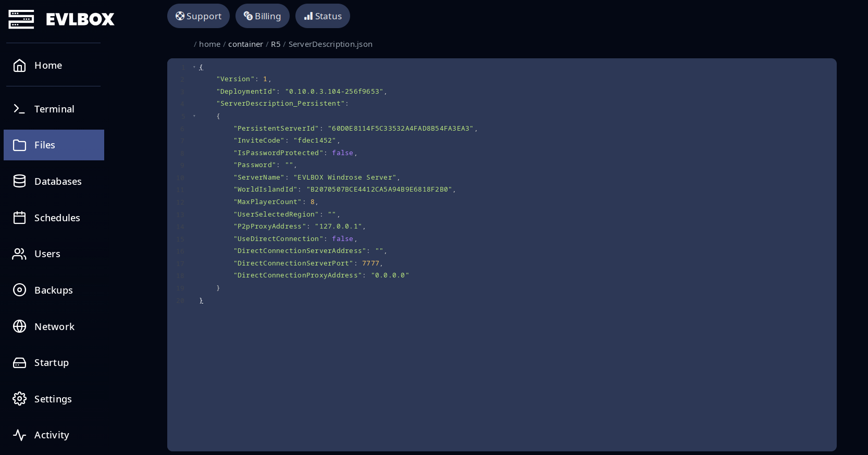Open the Home house icon
The height and width of the screenshot is (455, 868).
pyautogui.click(x=19, y=65)
